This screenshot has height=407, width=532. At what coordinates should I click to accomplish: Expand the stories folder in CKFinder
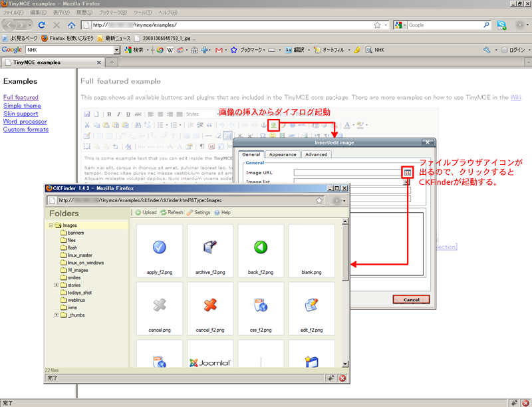[57, 285]
